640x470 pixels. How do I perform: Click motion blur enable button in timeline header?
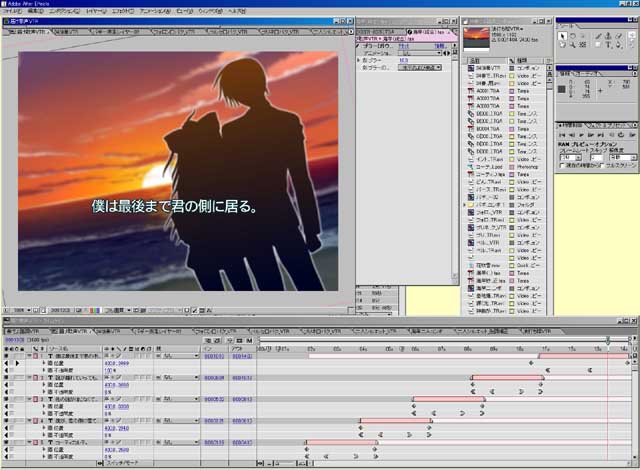click(x=249, y=340)
